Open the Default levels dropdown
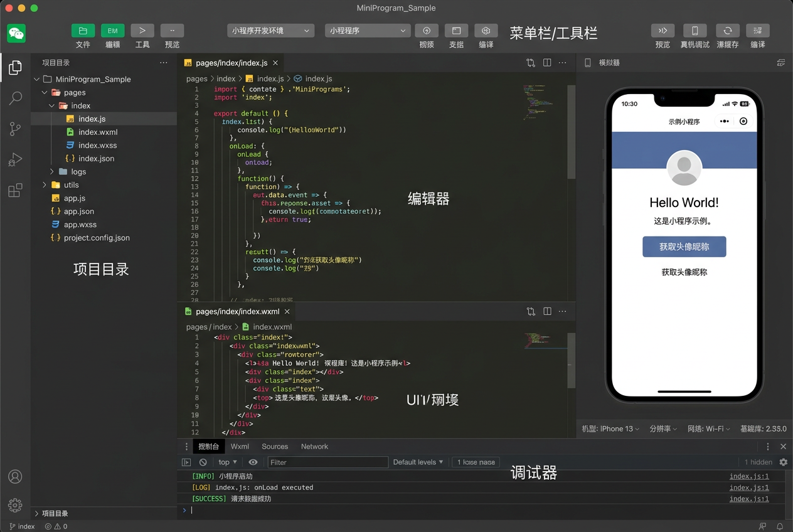793x532 pixels. [418, 462]
